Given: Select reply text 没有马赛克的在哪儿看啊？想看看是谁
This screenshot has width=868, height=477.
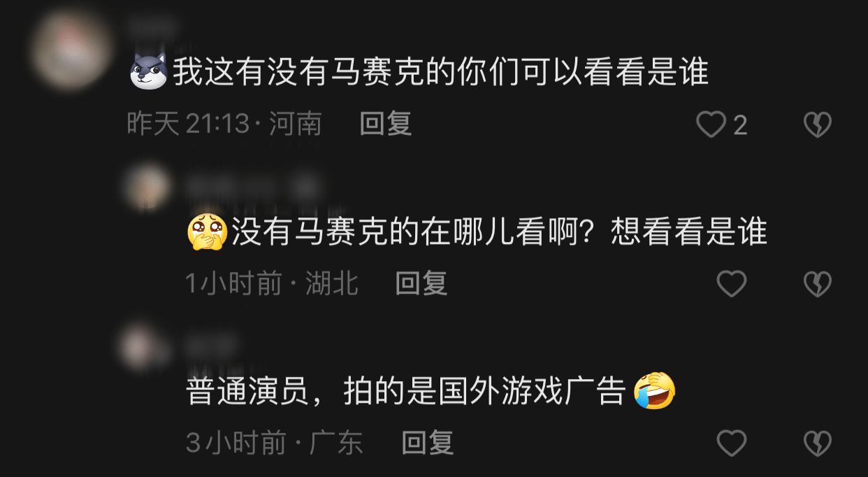Looking at the screenshot, I should point(500,232).
